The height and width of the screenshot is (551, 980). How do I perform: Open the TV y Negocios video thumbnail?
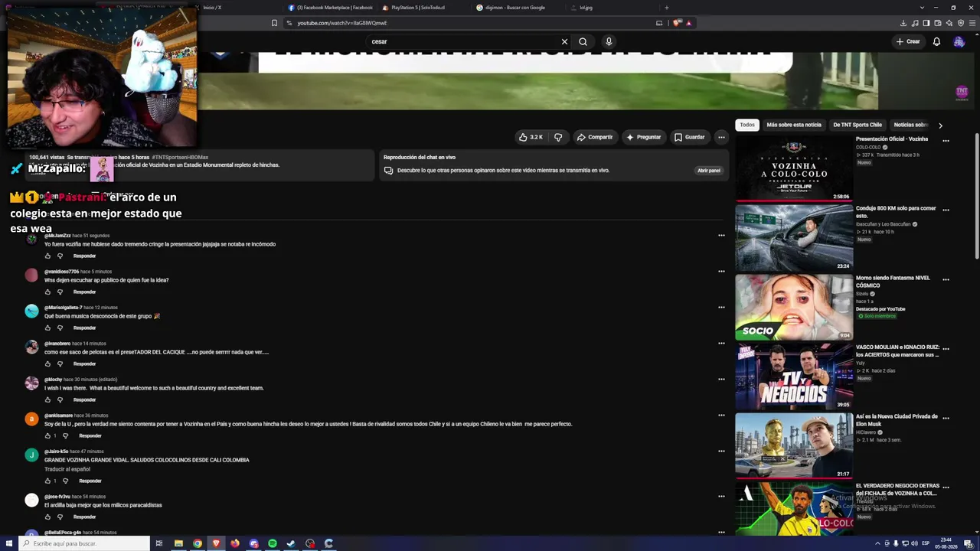[x=794, y=377]
